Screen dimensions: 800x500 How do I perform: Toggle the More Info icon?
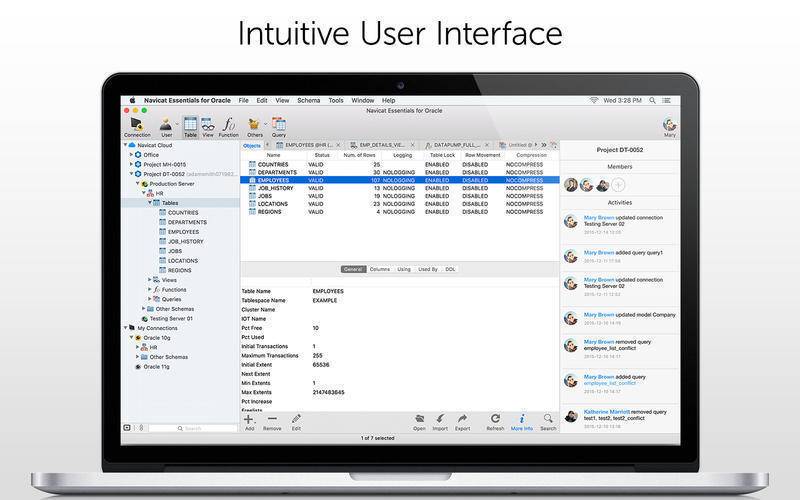point(521,419)
